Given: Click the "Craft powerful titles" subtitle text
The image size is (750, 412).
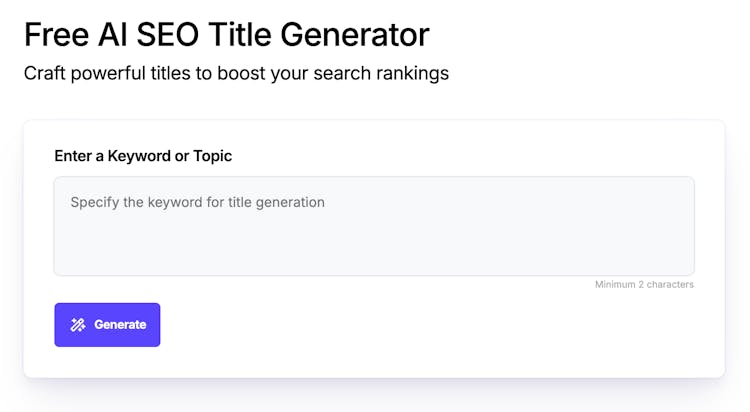Looking at the screenshot, I should point(236,73).
